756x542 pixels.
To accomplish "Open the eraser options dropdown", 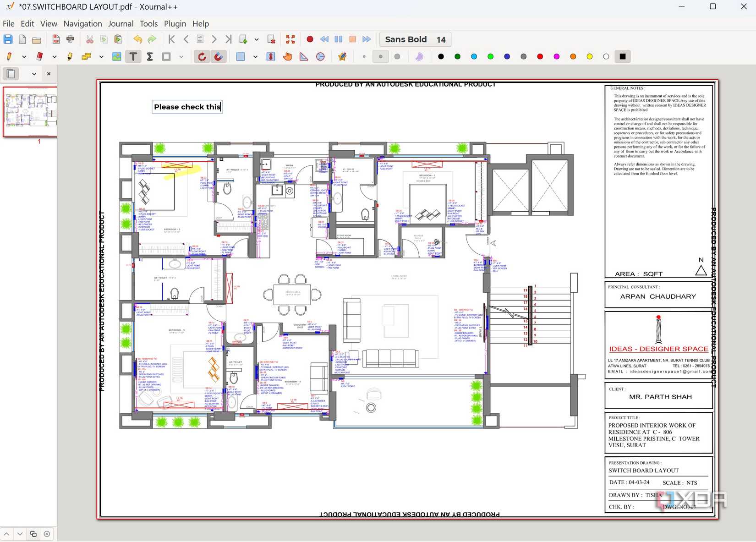I will [55, 56].
